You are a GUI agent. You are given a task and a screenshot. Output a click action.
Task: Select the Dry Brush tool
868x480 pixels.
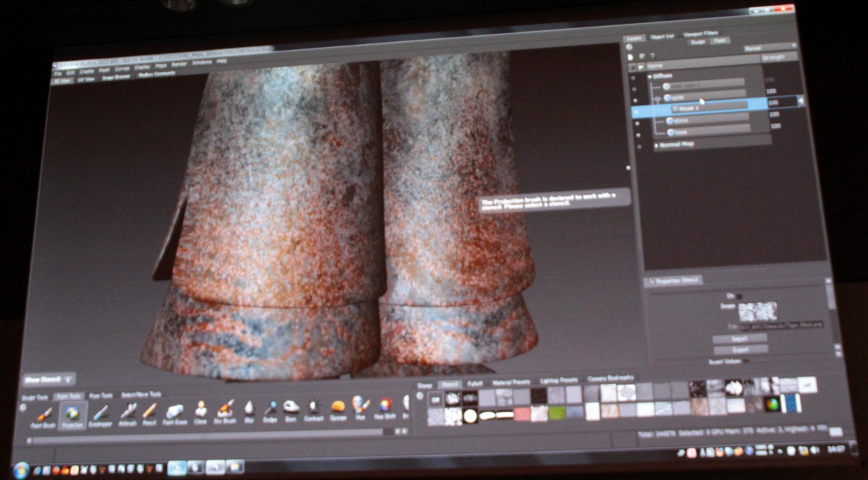[x=226, y=412]
